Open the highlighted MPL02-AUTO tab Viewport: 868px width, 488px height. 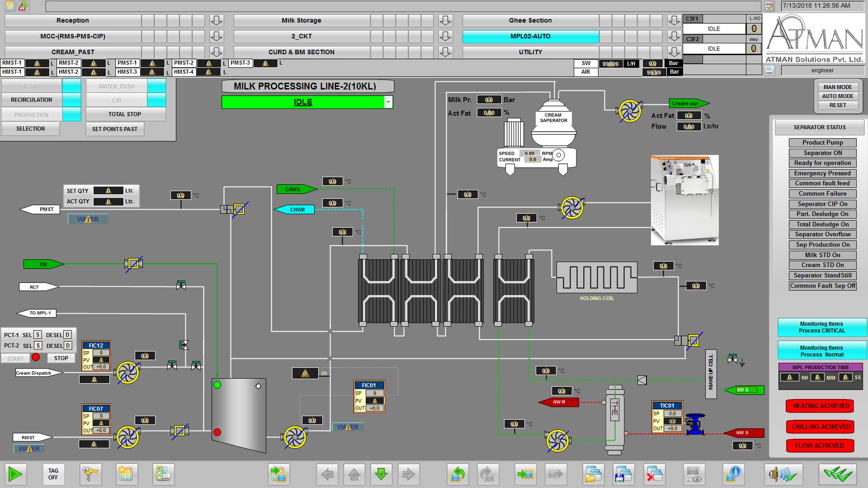tap(531, 36)
